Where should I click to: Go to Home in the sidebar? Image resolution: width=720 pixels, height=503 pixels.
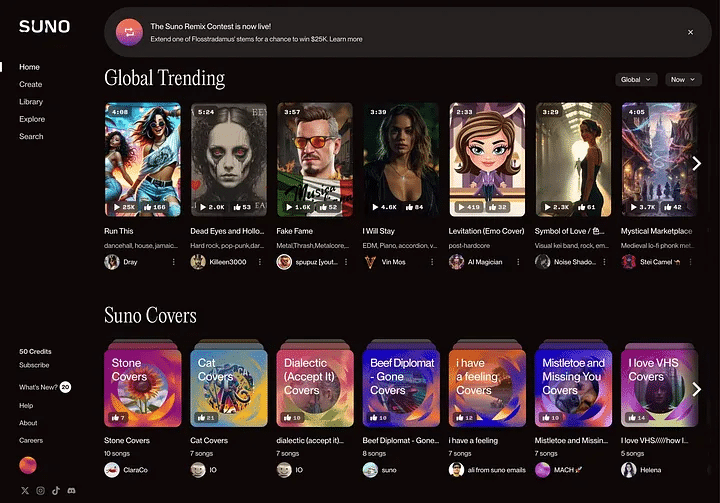[29, 67]
